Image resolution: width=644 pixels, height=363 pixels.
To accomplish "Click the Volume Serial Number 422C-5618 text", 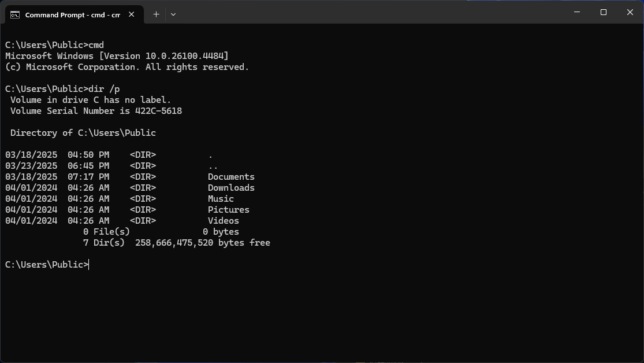I will pyautogui.click(x=96, y=111).
